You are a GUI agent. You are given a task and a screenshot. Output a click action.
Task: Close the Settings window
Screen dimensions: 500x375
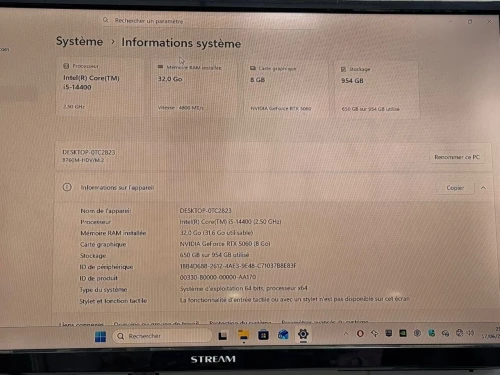tap(489, 22)
